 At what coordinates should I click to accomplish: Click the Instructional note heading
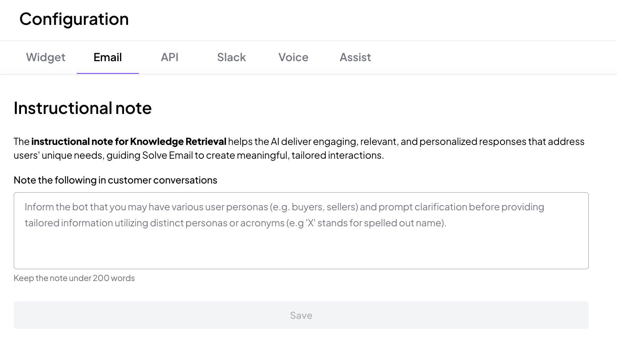pyautogui.click(x=83, y=108)
